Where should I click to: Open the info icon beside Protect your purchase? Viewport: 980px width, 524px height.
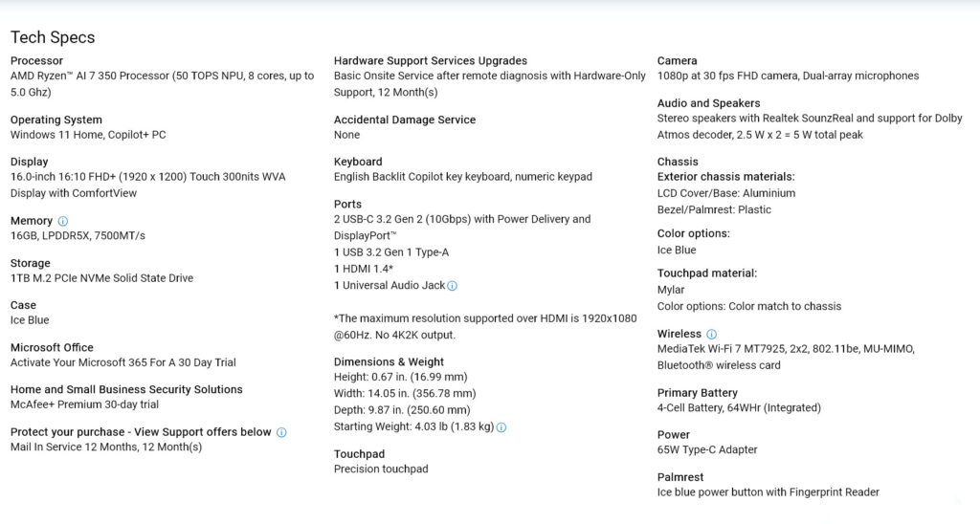coord(281,432)
